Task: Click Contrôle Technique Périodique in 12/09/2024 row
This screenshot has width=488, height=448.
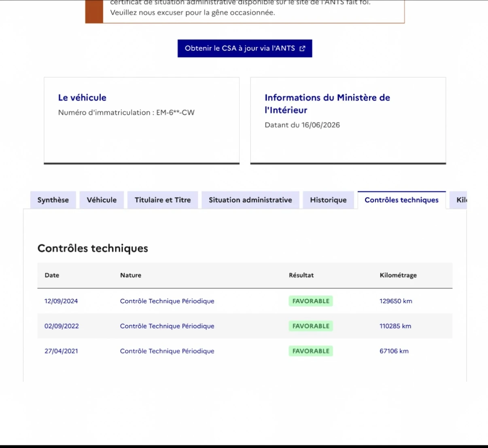Action: (167, 301)
